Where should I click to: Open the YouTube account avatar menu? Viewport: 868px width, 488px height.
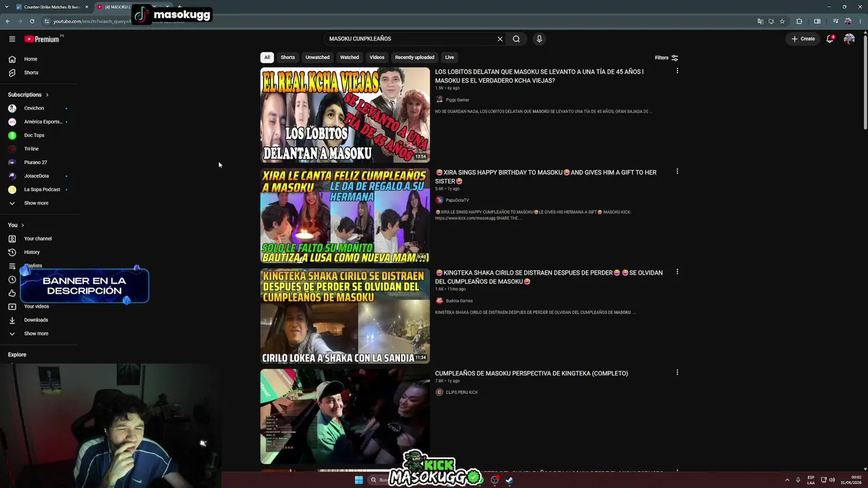click(x=849, y=39)
